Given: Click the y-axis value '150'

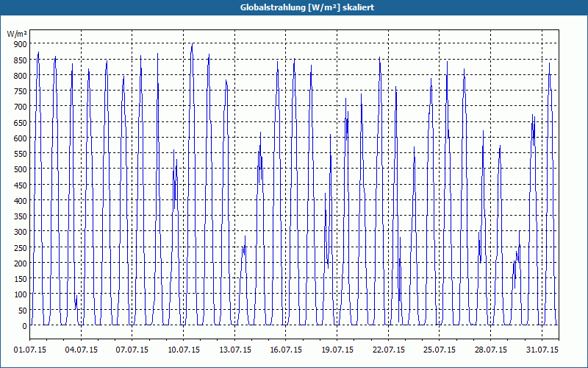Looking at the screenshot, I should tap(20, 279).
